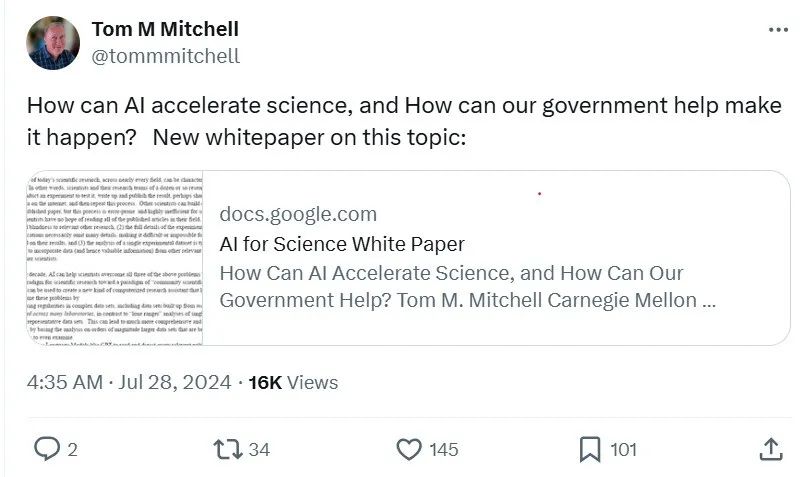Viewport: 805px width, 477px height.
Task: Click the 4:35 AM · Jul 28, 2024 timestamp
Action: tap(129, 383)
